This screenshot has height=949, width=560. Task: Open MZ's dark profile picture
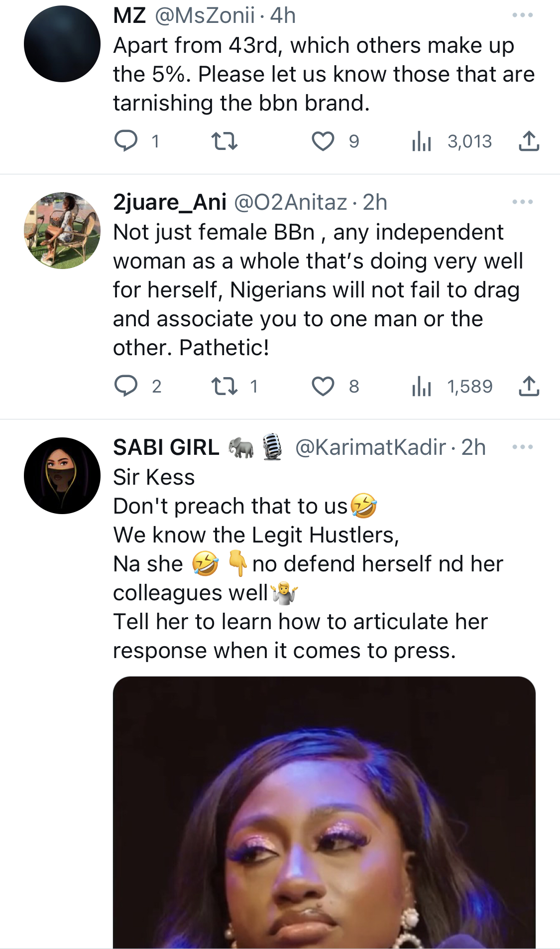62,44
